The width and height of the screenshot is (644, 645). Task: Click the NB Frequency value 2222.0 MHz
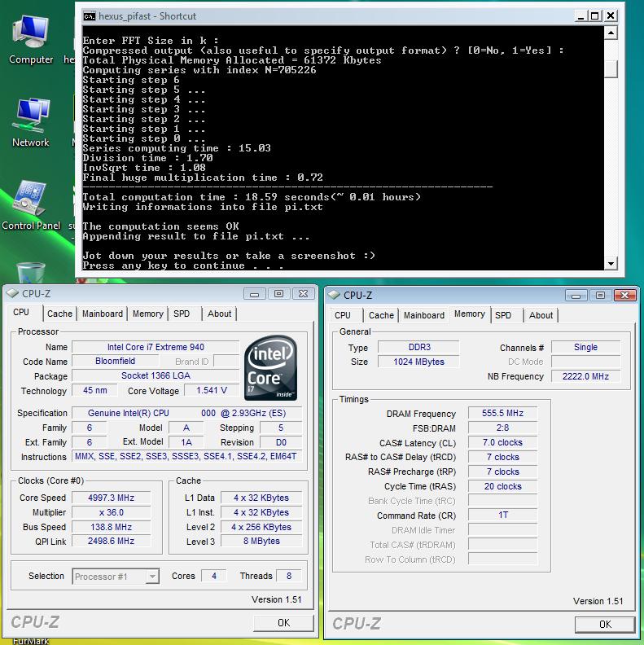(585, 376)
